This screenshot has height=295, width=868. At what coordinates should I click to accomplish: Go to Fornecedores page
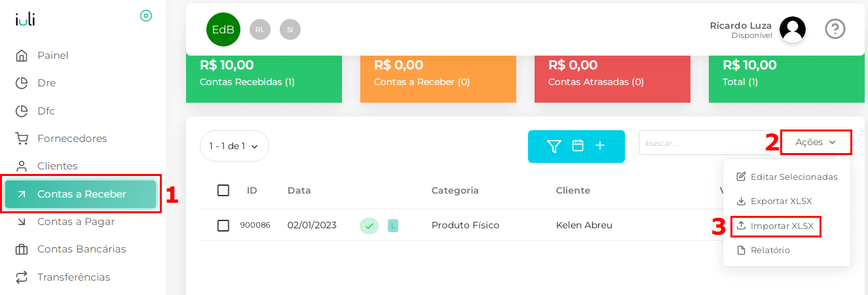pos(71,139)
